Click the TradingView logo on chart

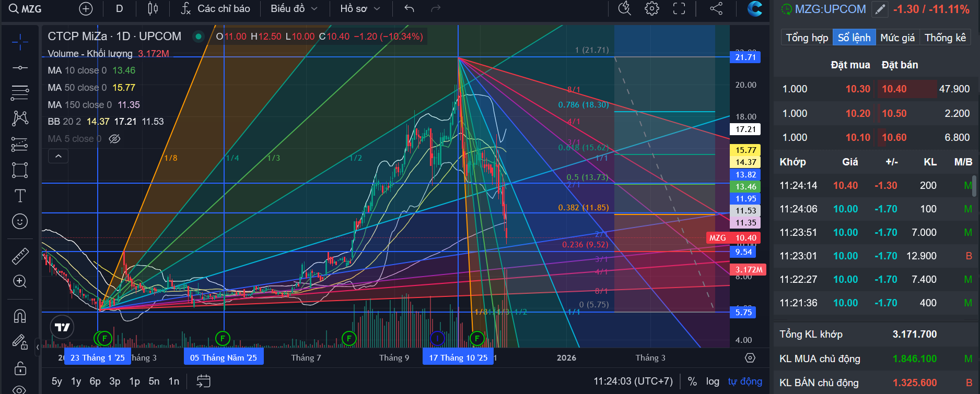coord(62,327)
